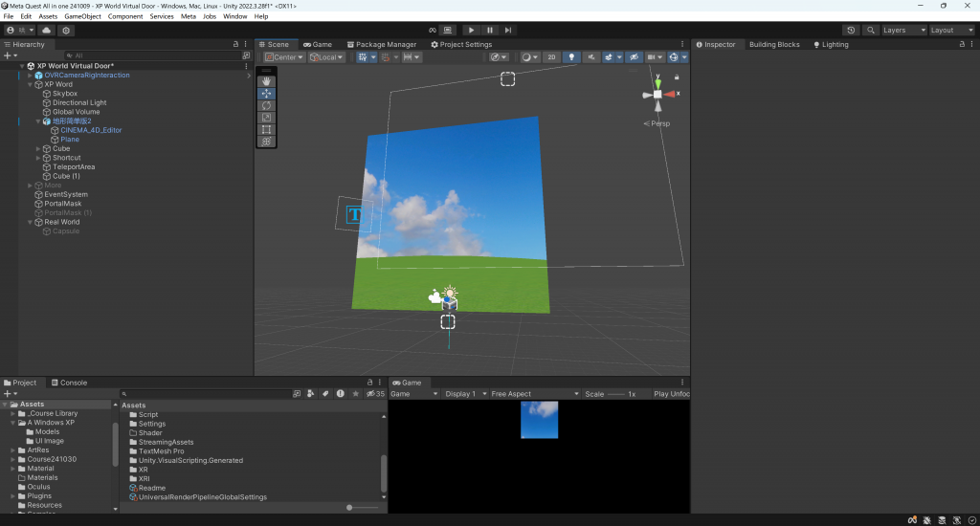Select the combined Transform tool

pyautogui.click(x=266, y=142)
